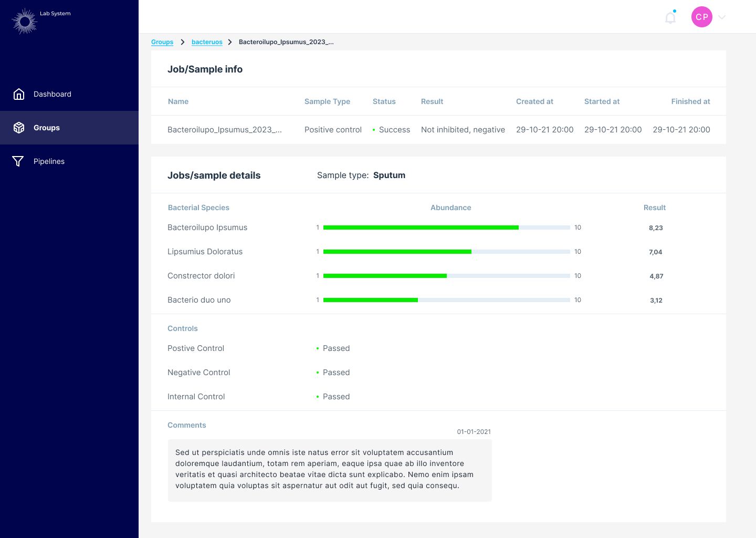Click the Lab System sunburst logo
The width and height of the screenshot is (756, 538).
(x=24, y=21)
